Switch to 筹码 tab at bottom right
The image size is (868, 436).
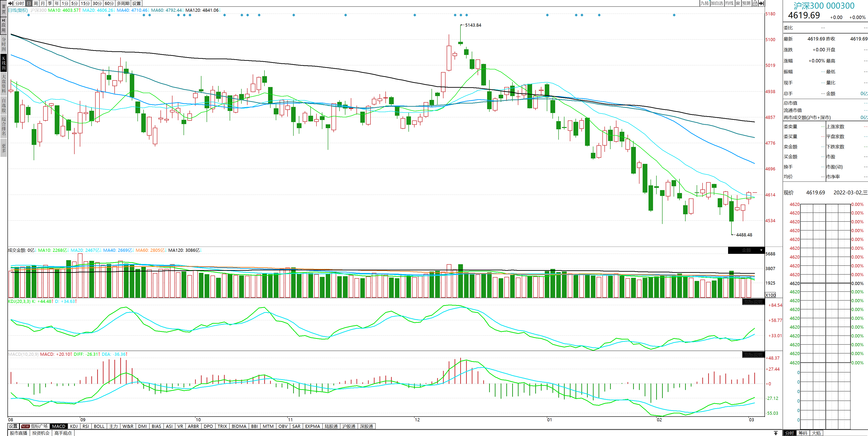click(803, 433)
